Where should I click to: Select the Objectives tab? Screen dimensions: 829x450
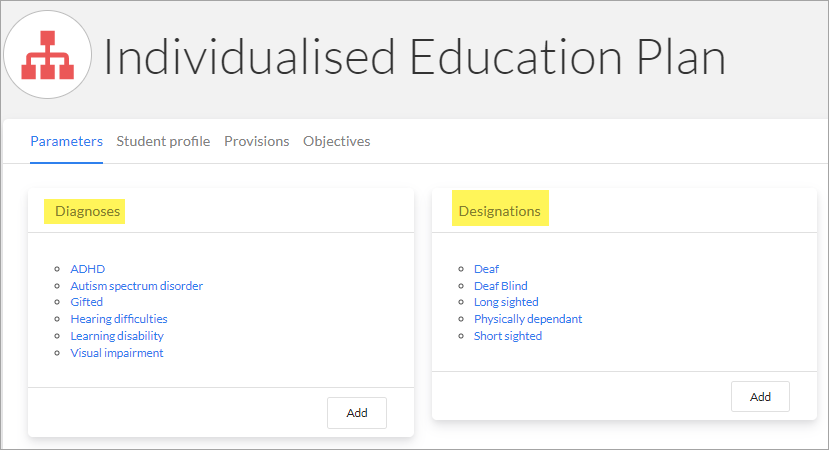click(x=336, y=141)
